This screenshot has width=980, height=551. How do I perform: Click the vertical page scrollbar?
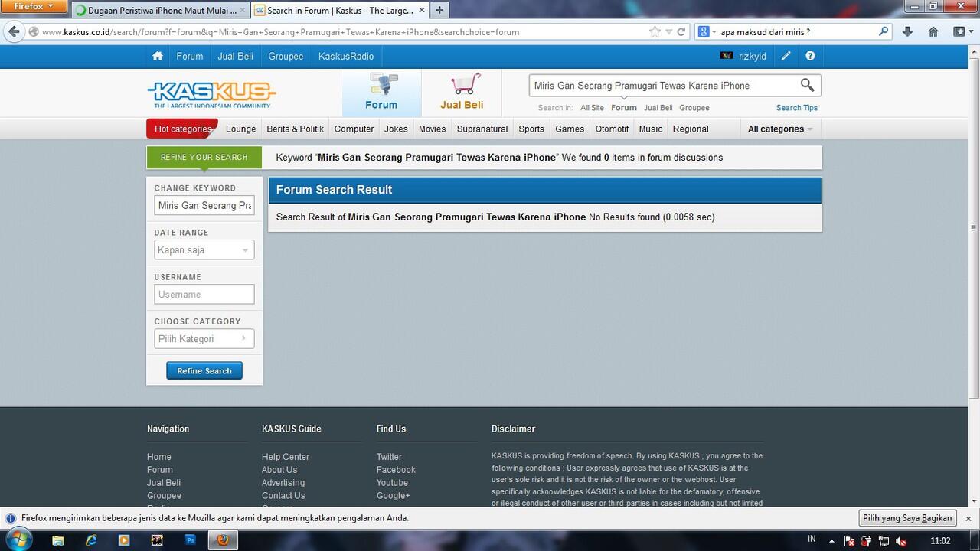pos(974,227)
